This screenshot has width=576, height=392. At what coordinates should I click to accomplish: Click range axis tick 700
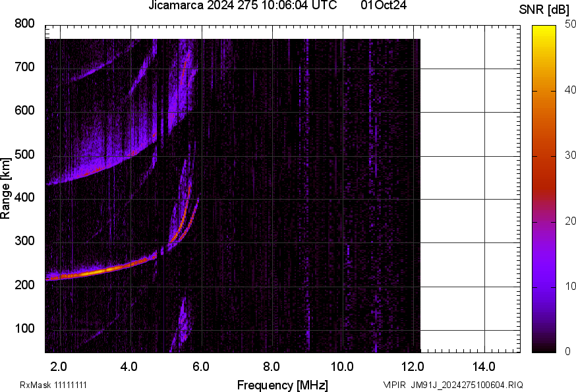coord(24,67)
